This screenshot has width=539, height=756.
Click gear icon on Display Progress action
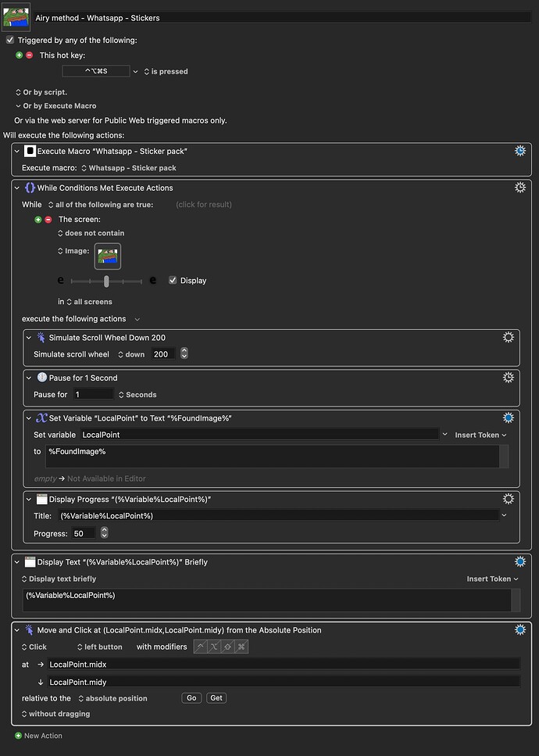pyautogui.click(x=508, y=499)
